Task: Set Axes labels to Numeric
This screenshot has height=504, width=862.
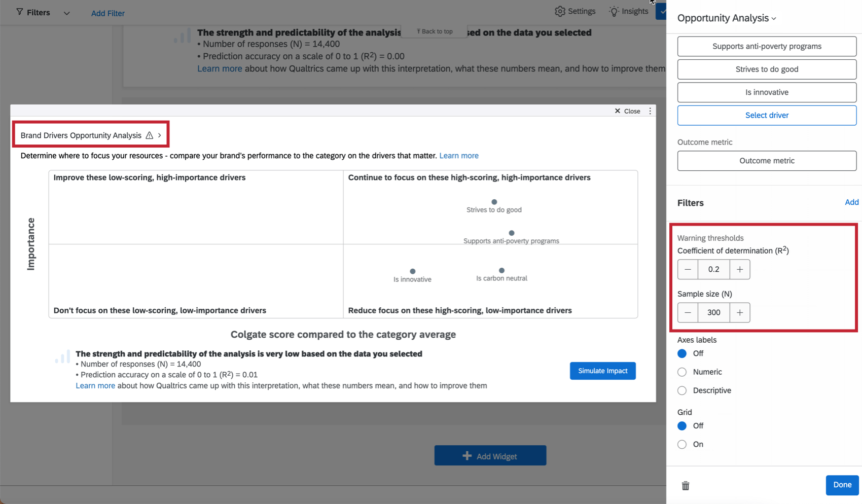Action: pos(682,372)
